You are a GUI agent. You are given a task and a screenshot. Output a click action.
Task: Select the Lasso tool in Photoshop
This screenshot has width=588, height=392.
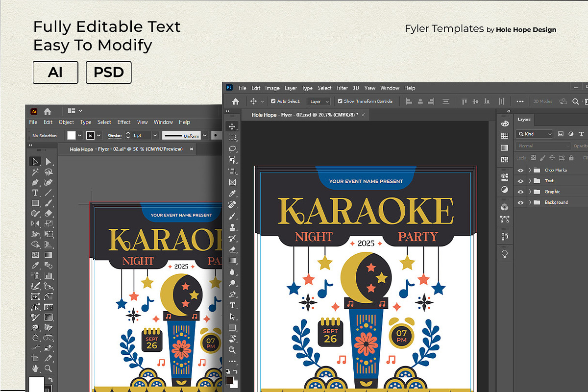pos(232,148)
